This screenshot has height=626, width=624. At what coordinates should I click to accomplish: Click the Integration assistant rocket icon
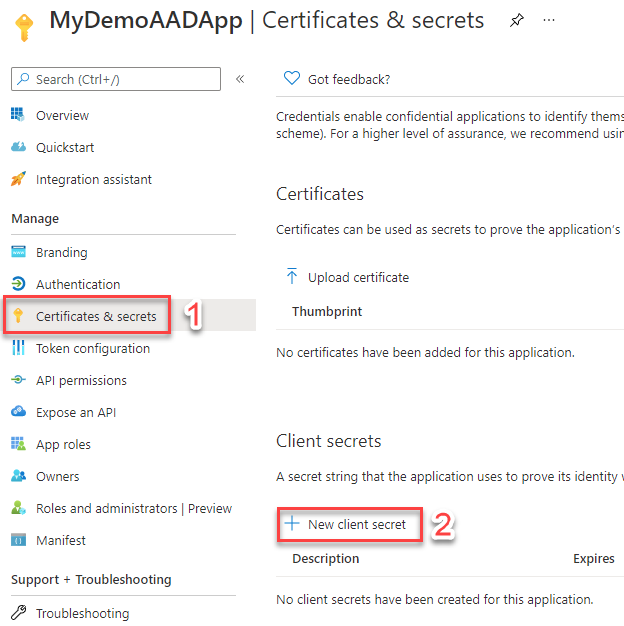point(18,178)
